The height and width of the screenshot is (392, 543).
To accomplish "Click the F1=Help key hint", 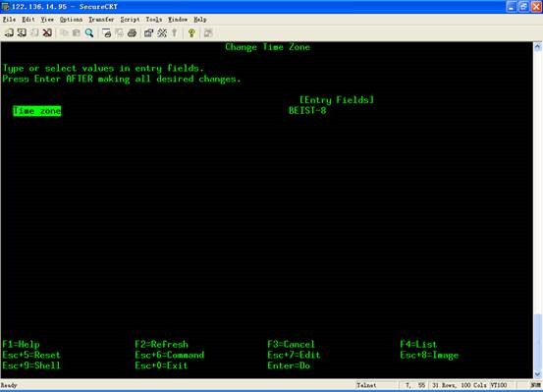I will 21,344.
